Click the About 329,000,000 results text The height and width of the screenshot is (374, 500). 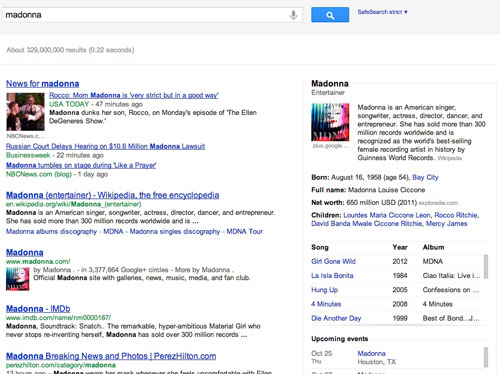pos(70,50)
